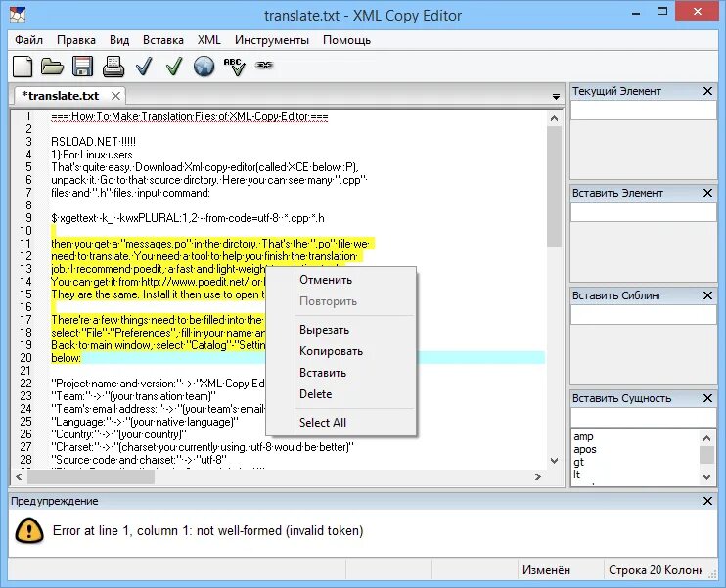The image size is (726, 588).
Task: Click the editor vertical scrollbar up arrow
Action: (554, 118)
